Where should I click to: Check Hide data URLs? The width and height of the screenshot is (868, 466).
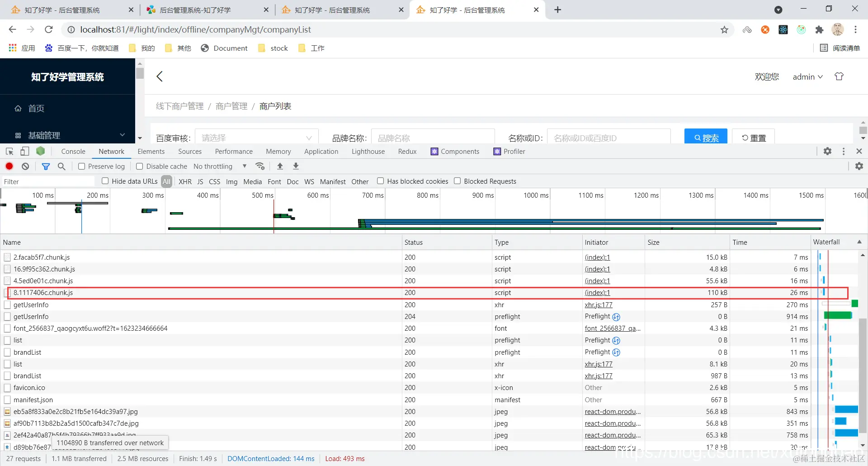[105, 181]
